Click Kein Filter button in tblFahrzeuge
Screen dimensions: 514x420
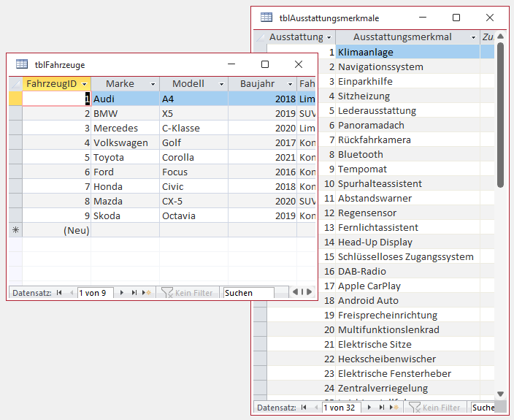coord(187,293)
